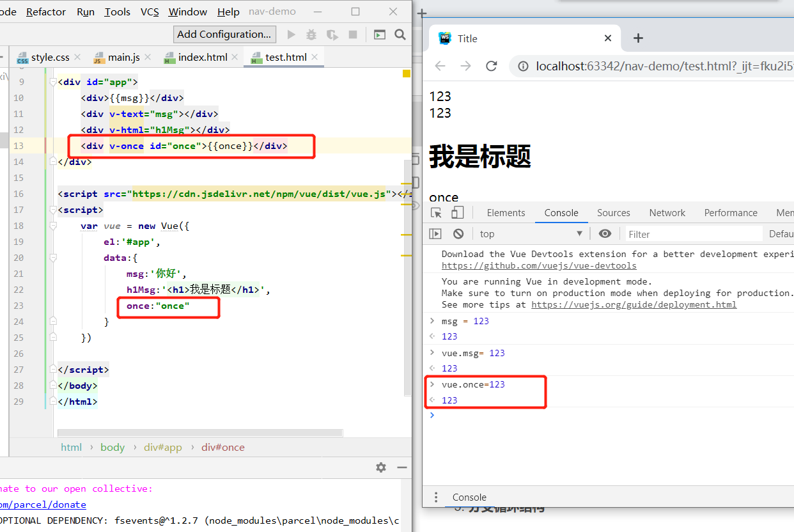Open the vue-devtools GitHub link
The width and height of the screenshot is (794, 532).
[x=539, y=266]
